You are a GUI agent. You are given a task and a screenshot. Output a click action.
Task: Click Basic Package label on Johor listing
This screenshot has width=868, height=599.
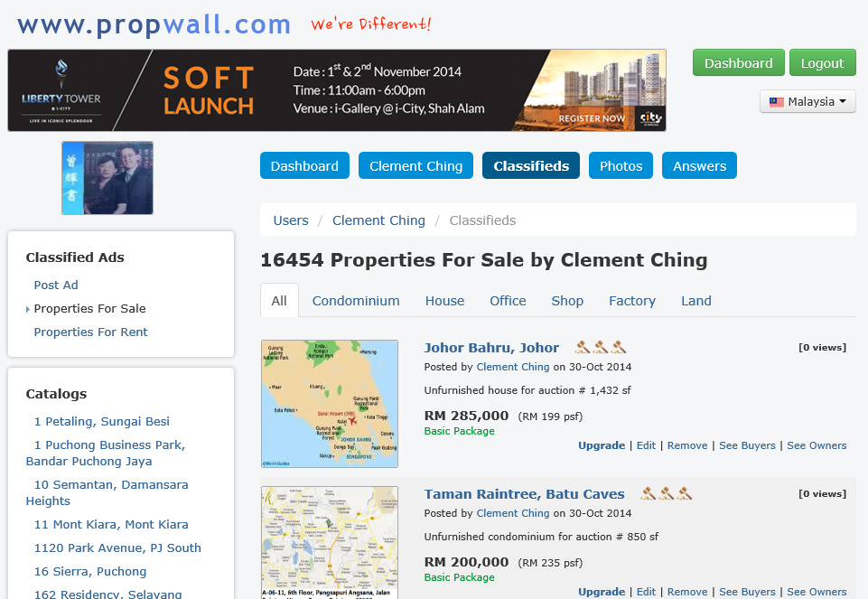460,431
